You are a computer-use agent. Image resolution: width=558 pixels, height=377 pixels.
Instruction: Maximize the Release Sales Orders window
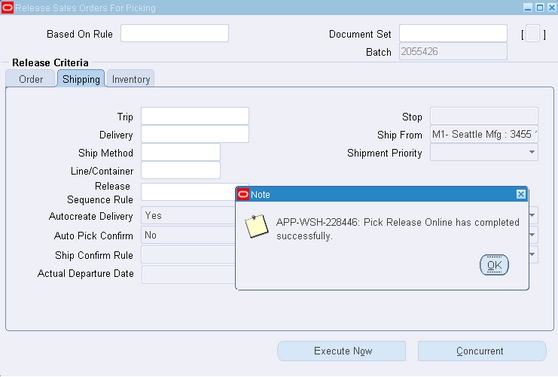(540, 7)
